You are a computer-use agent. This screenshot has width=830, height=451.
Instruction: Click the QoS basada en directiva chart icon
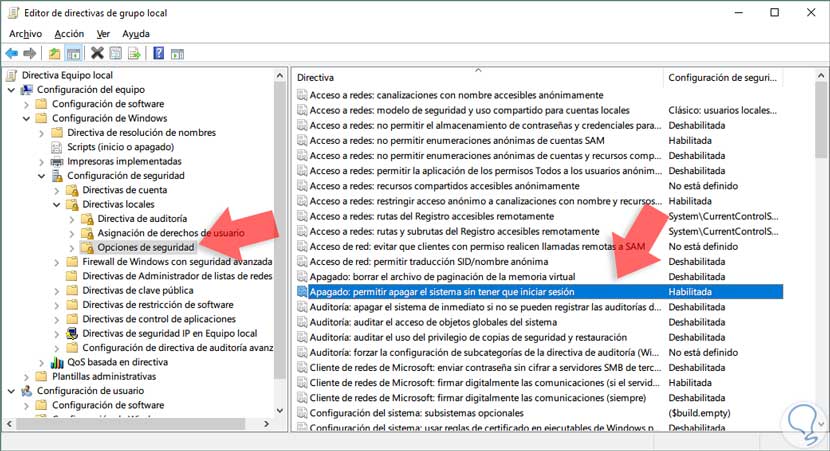[57, 362]
